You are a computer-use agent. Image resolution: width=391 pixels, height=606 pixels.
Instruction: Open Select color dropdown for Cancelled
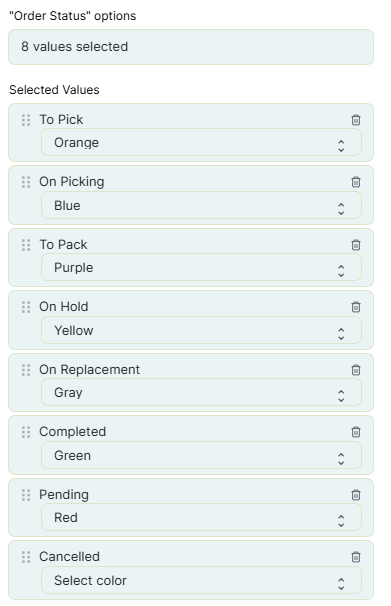(x=201, y=580)
